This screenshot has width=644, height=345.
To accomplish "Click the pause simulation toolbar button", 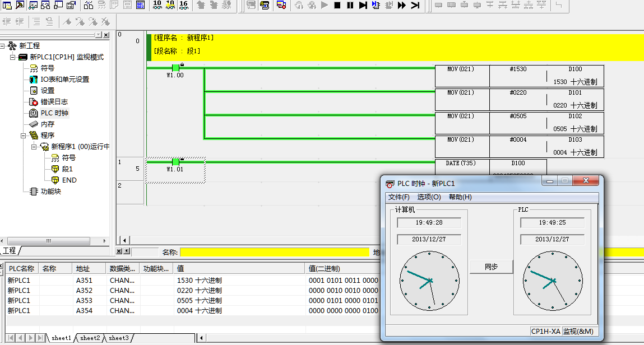I will (350, 5).
